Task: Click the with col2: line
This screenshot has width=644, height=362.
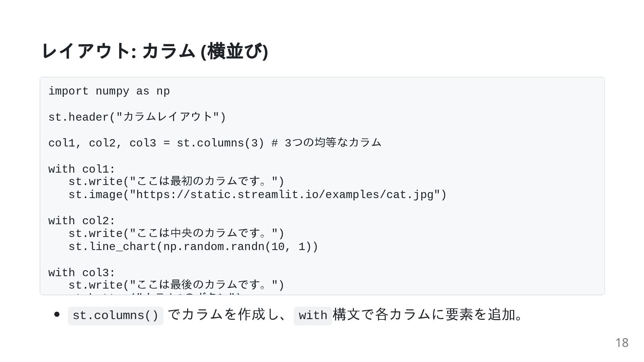Action: click(82, 221)
